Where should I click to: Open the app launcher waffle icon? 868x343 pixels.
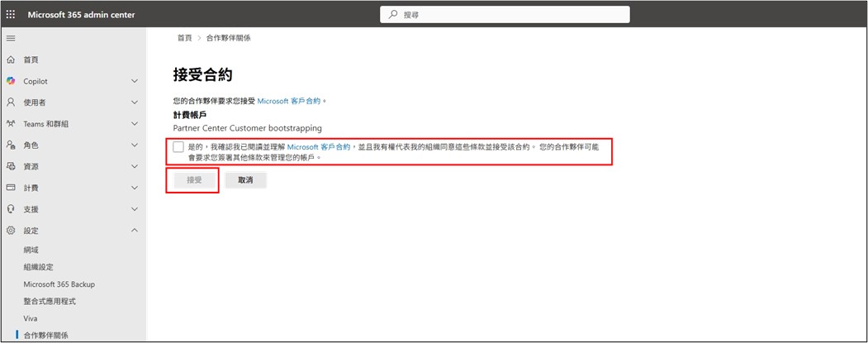[x=11, y=15]
